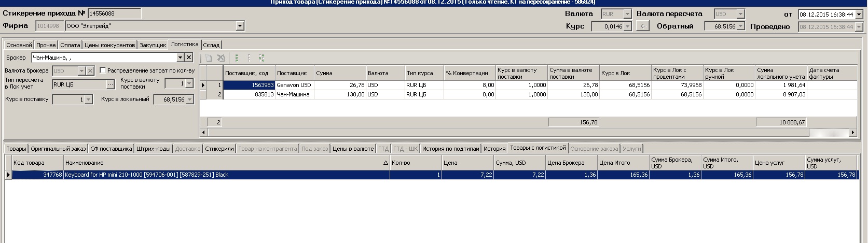Sort by the Наименование column header

tap(226, 163)
